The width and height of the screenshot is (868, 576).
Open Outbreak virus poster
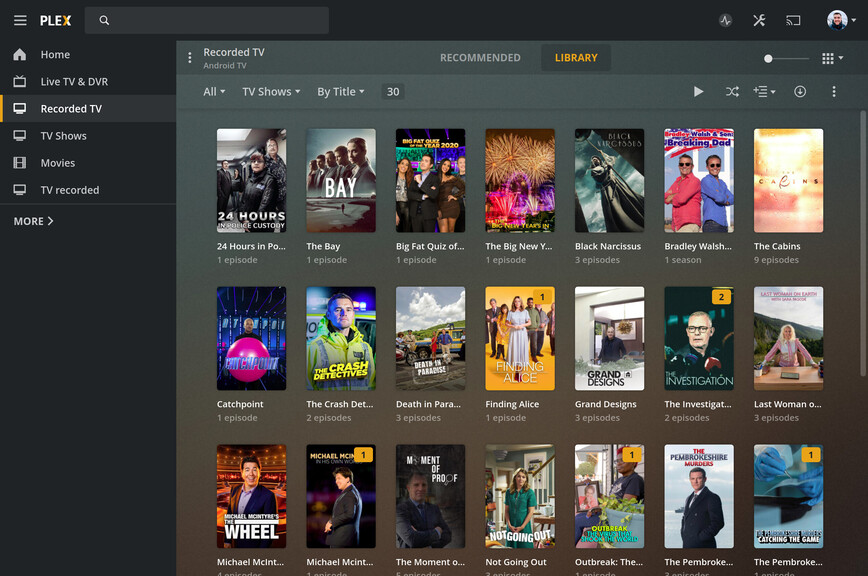click(609, 496)
